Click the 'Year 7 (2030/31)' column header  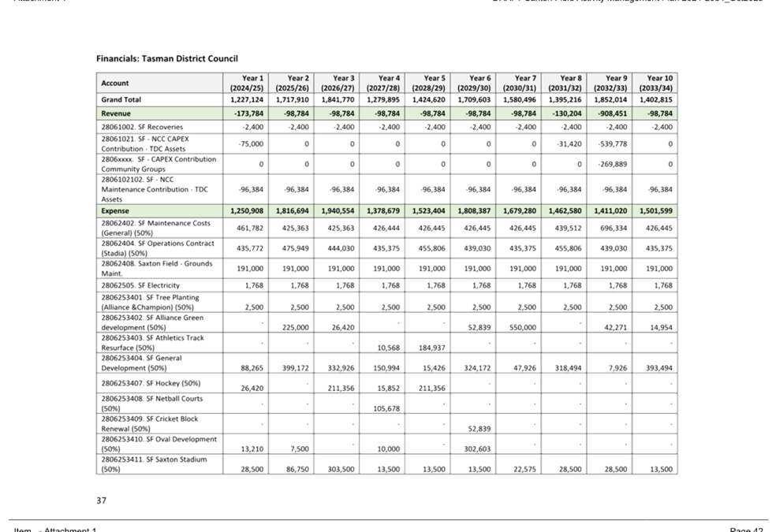(520, 83)
